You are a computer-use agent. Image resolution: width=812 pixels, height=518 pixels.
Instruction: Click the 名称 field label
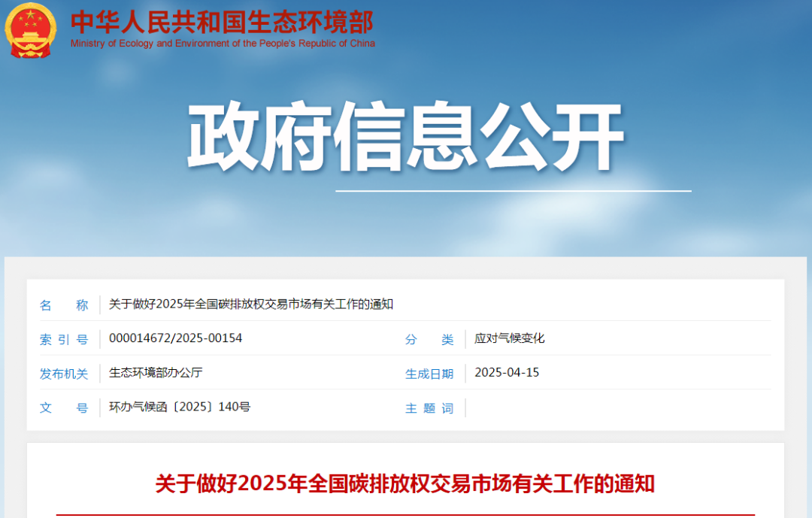click(x=64, y=305)
